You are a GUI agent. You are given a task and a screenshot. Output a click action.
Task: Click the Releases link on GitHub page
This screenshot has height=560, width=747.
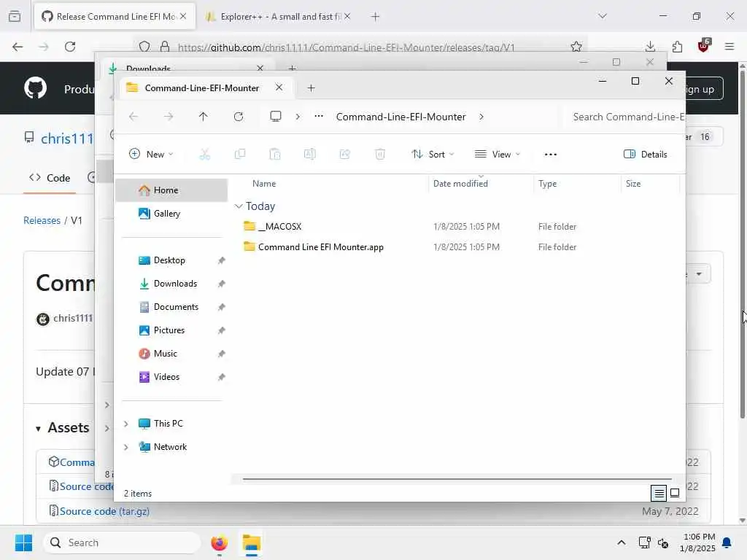pos(42,220)
